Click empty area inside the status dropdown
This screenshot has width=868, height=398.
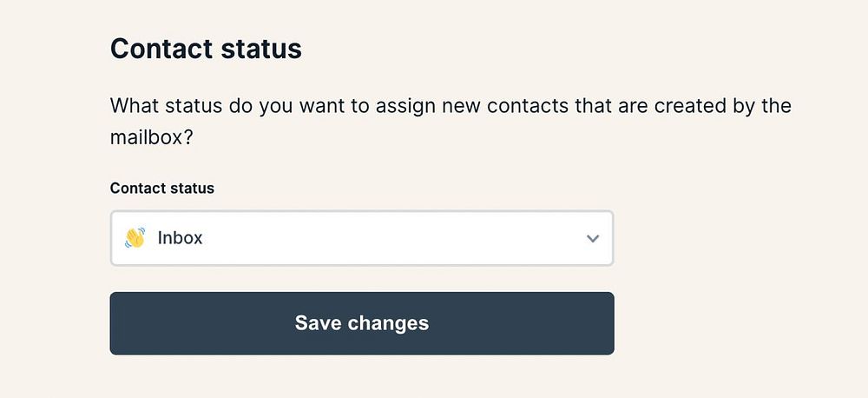coord(391,238)
